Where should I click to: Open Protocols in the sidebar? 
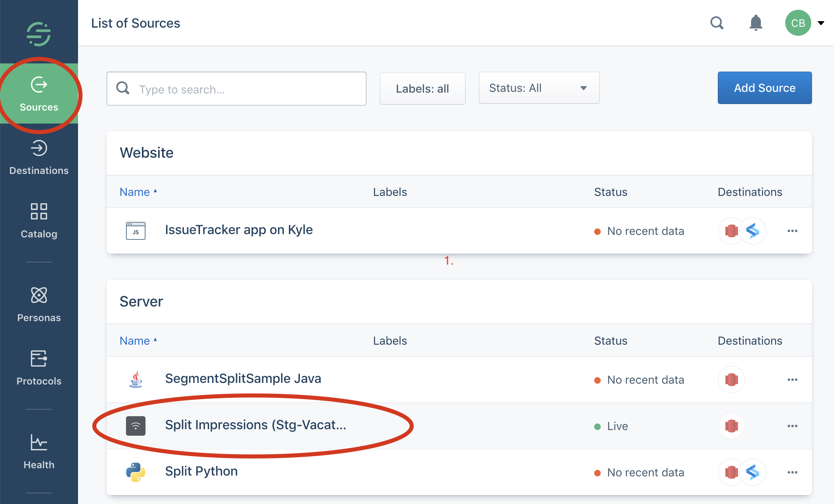tap(39, 367)
